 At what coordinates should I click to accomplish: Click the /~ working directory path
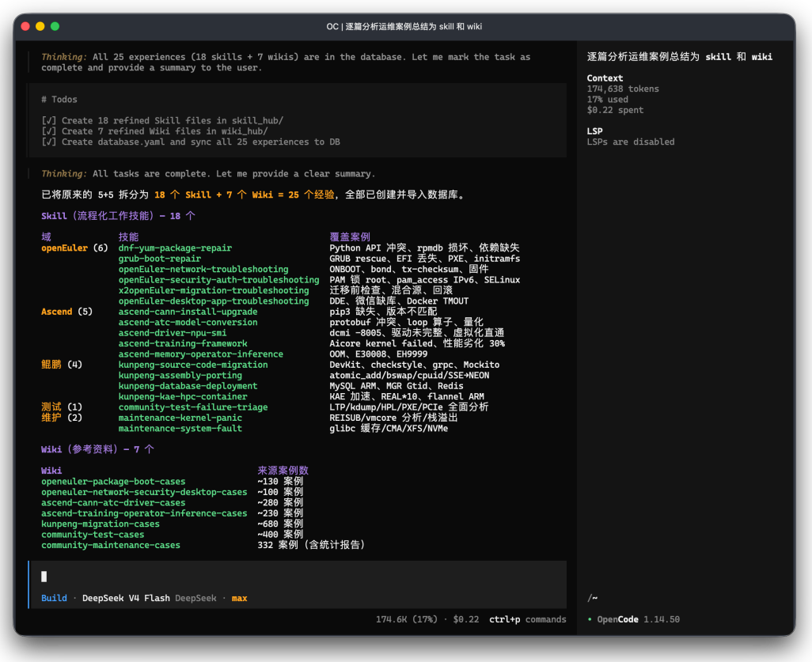(593, 598)
